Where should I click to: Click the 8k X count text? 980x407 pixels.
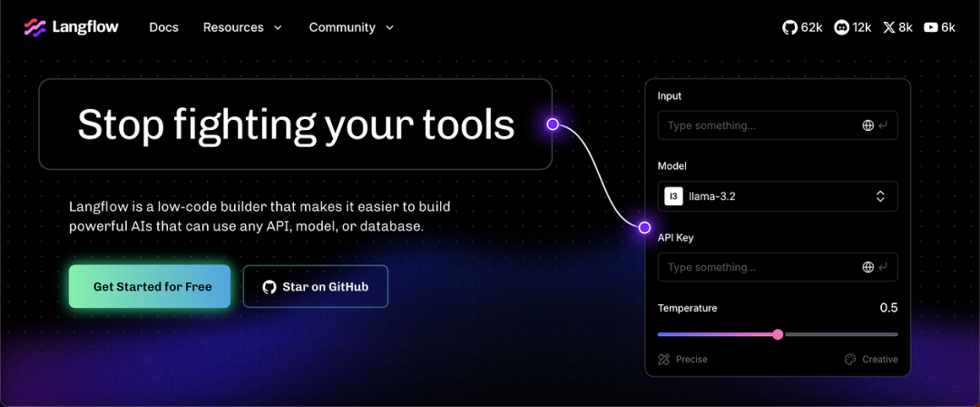tap(906, 27)
